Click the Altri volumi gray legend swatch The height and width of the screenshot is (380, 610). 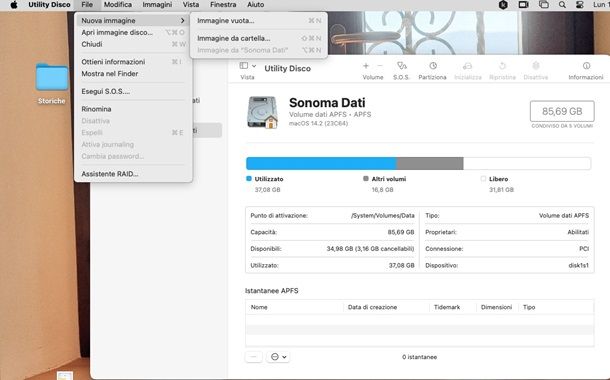click(366, 179)
